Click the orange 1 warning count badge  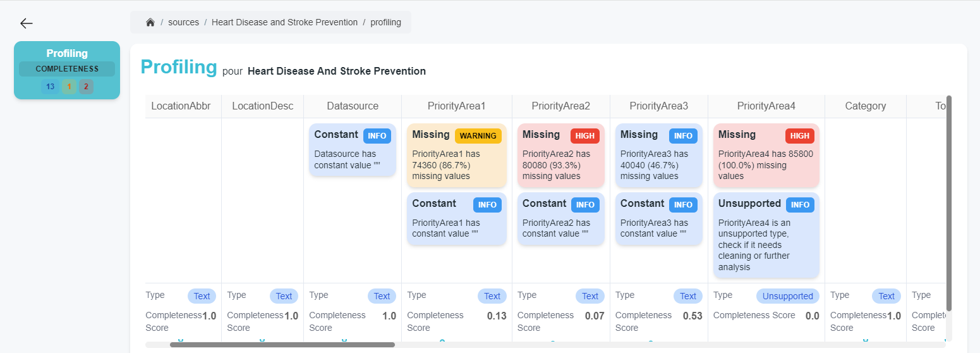pos(68,87)
